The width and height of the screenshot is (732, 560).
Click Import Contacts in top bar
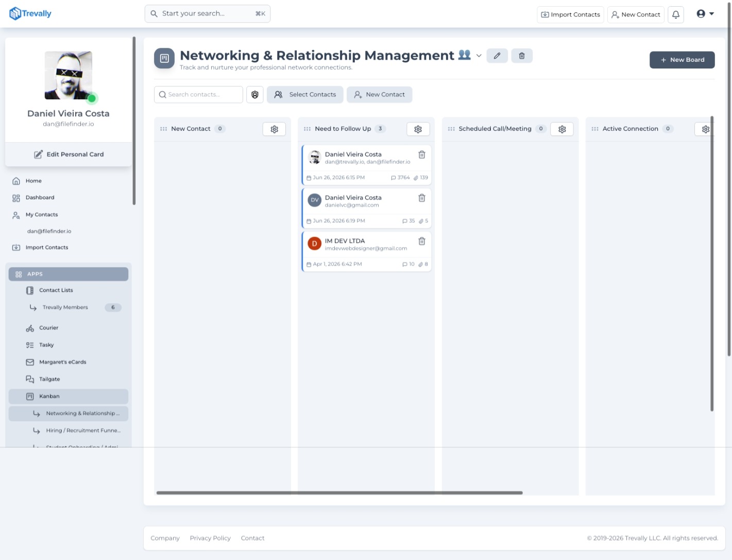pyautogui.click(x=570, y=14)
